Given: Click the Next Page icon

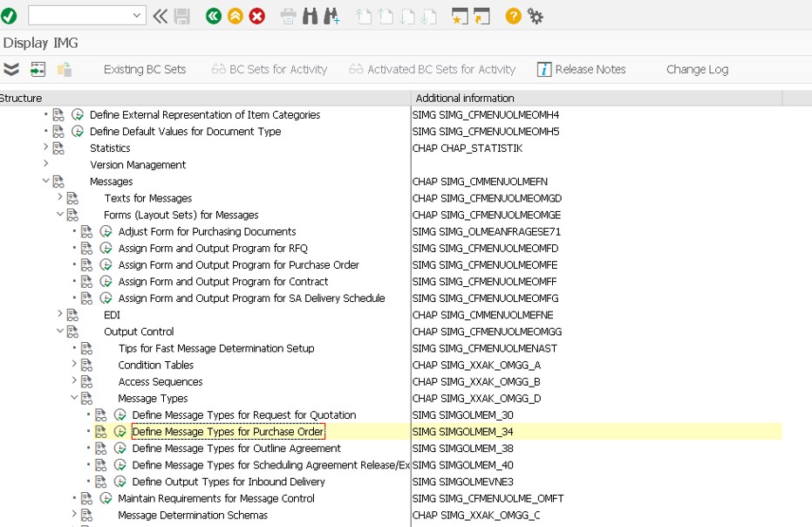Looking at the screenshot, I should pyautogui.click(x=407, y=16).
